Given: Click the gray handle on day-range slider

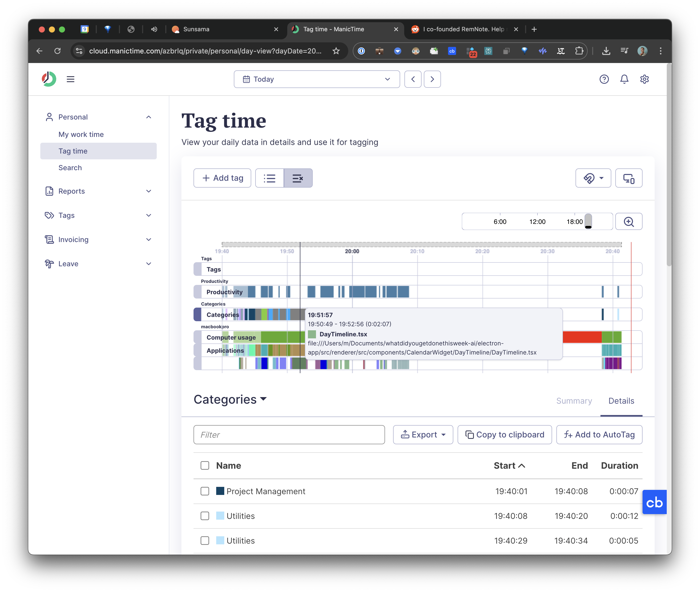Looking at the screenshot, I should 588,221.
